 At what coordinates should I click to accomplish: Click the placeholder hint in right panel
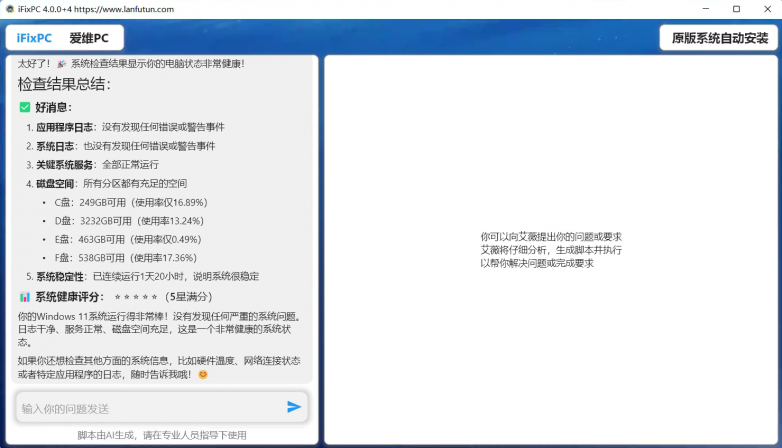point(551,250)
